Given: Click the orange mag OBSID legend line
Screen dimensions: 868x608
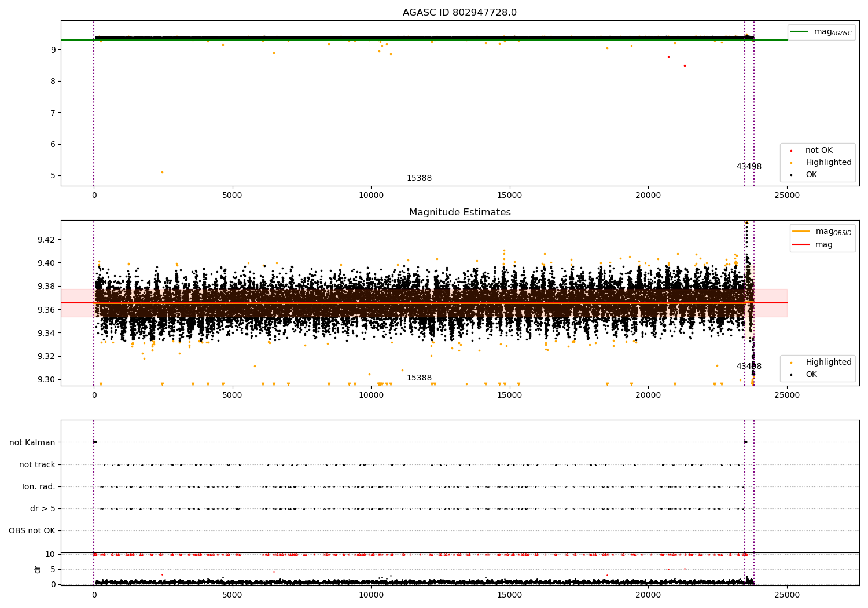Looking at the screenshot, I should 801,232.
